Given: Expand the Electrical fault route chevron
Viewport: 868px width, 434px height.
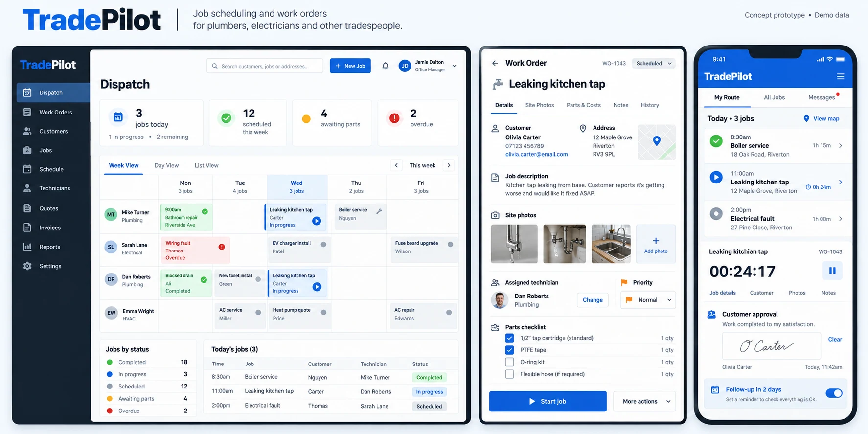Looking at the screenshot, I should 841,219.
